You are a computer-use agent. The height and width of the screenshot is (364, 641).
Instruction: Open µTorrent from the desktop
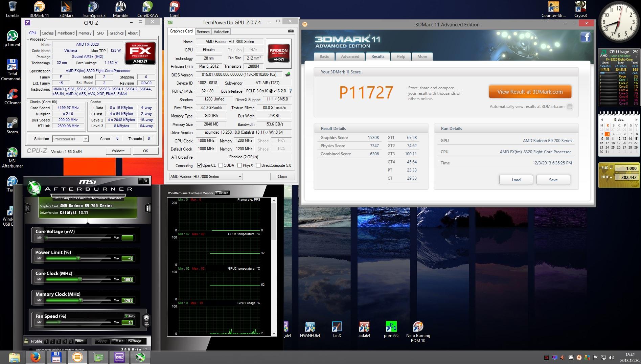click(13, 38)
